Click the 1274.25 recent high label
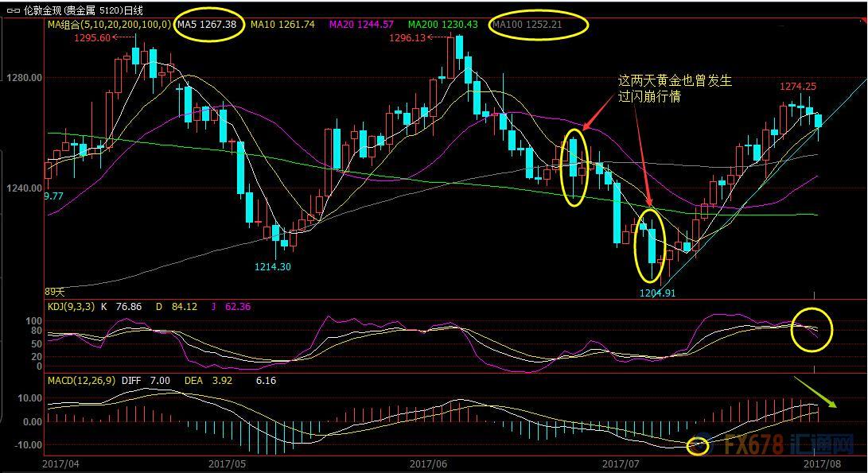This screenshot has height=473, width=868. pos(798,87)
